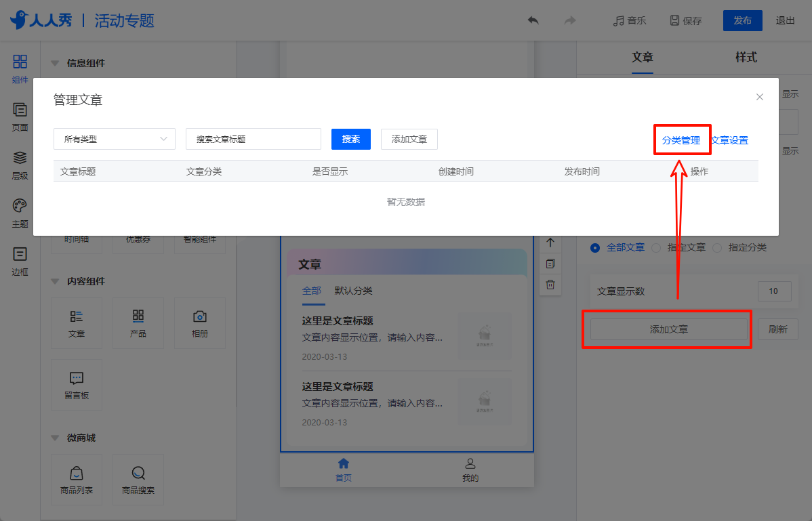
Task: Click 添加文章 in the dialog
Action: pyautogui.click(x=409, y=139)
